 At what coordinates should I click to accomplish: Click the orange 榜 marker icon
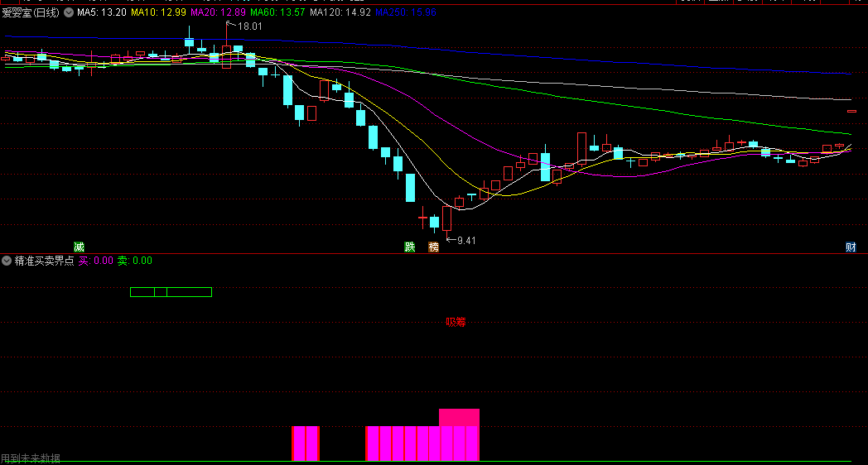433,247
